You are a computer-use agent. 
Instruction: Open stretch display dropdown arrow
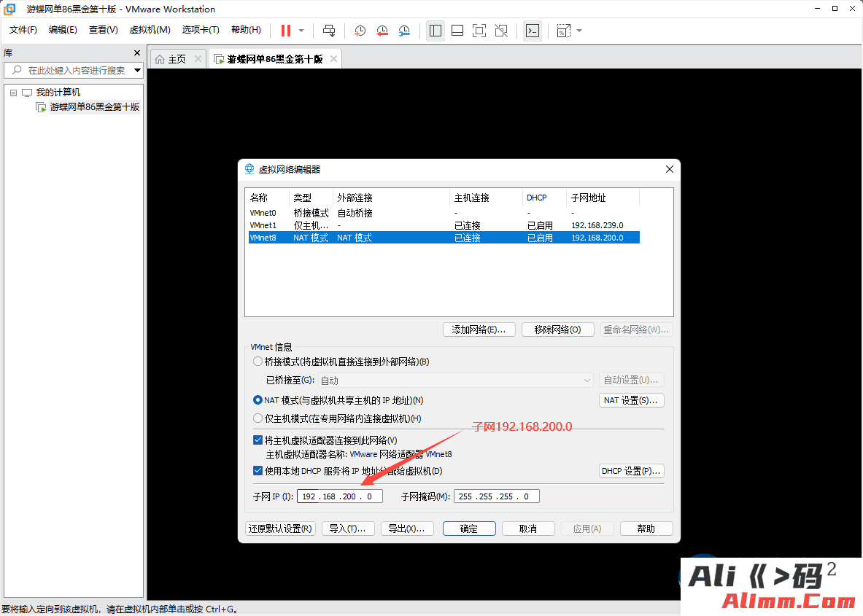[579, 31]
